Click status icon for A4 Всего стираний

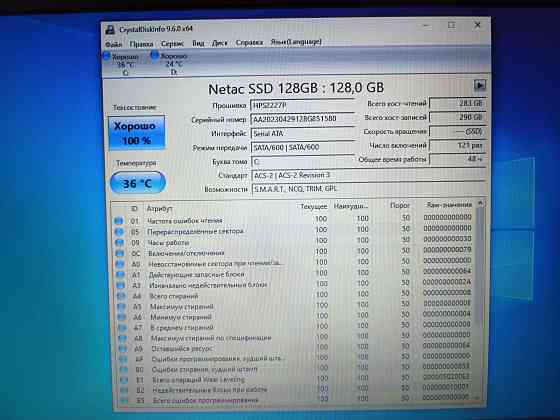click(121, 296)
